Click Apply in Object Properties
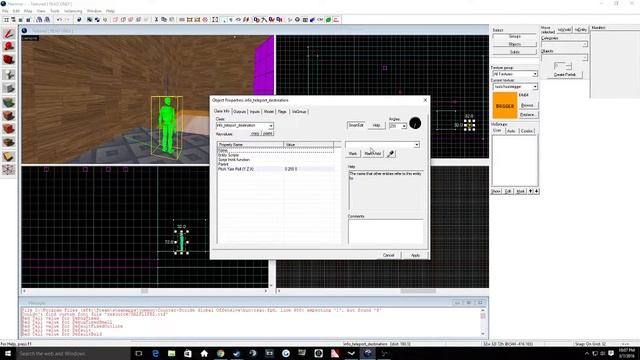 coord(415,255)
